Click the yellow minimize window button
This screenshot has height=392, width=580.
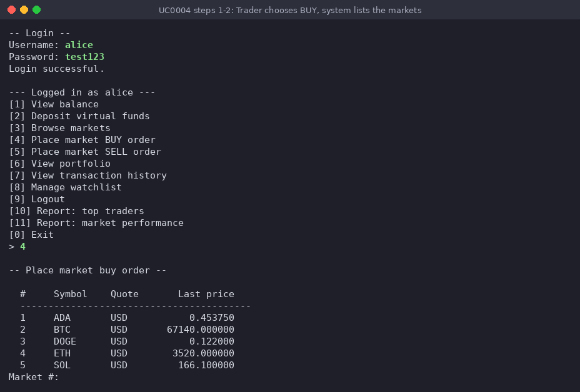pyautogui.click(x=24, y=10)
